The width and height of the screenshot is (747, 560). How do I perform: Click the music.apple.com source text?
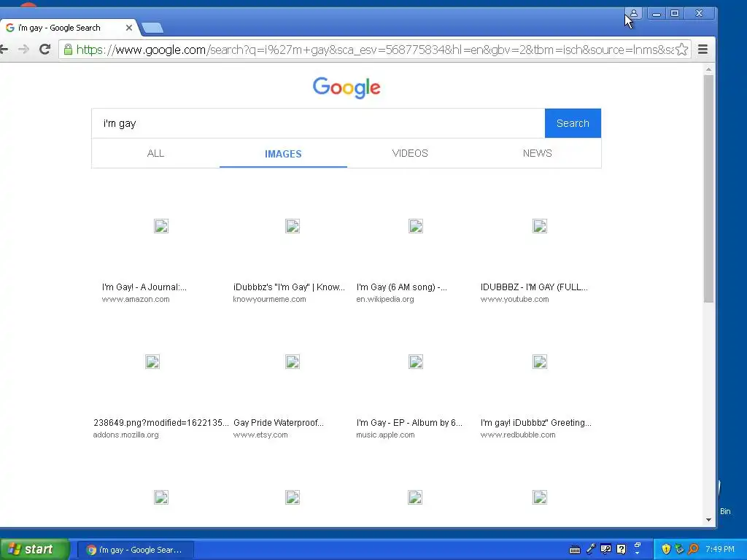tap(385, 435)
